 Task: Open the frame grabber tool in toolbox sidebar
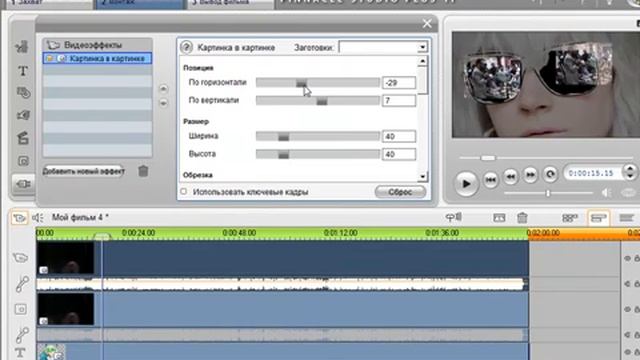coord(23,115)
